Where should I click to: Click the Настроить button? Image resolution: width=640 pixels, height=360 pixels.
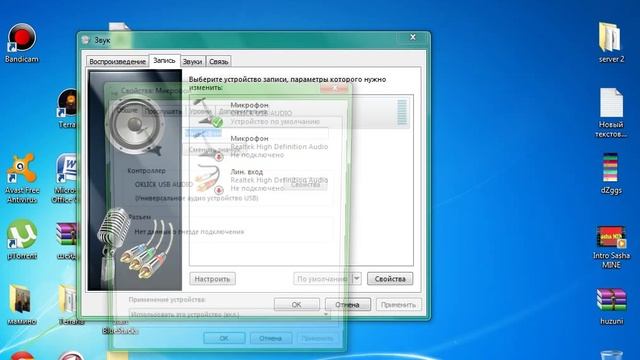pos(212,279)
